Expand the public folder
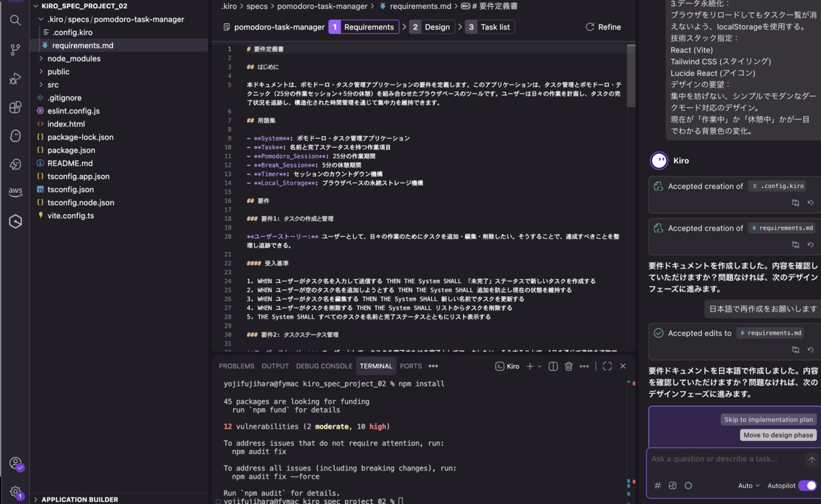The width and height of the screenshot is (821, 504). click(x=41, y=72)
